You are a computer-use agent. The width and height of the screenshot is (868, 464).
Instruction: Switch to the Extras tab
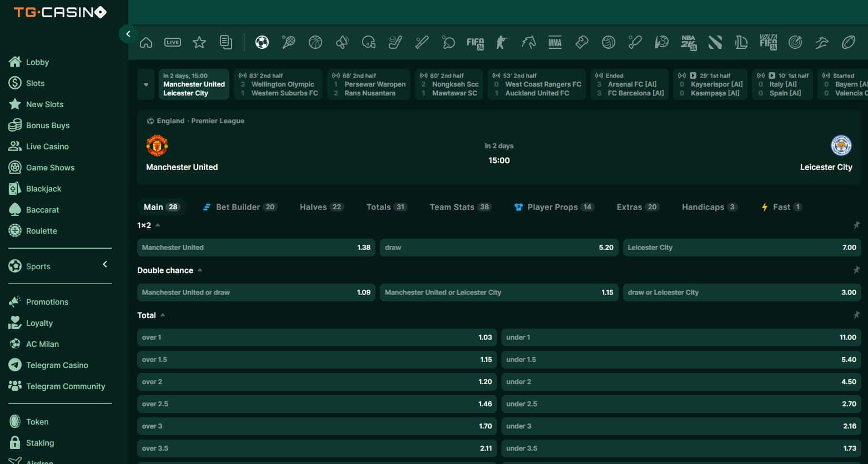(638, 207)
